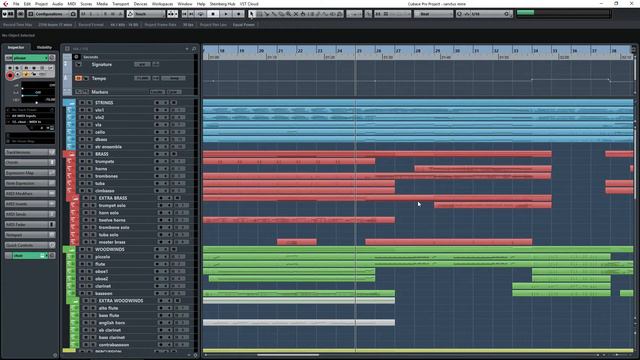
Task: Click the Tempo track activate icon
Action: point(78,78)
